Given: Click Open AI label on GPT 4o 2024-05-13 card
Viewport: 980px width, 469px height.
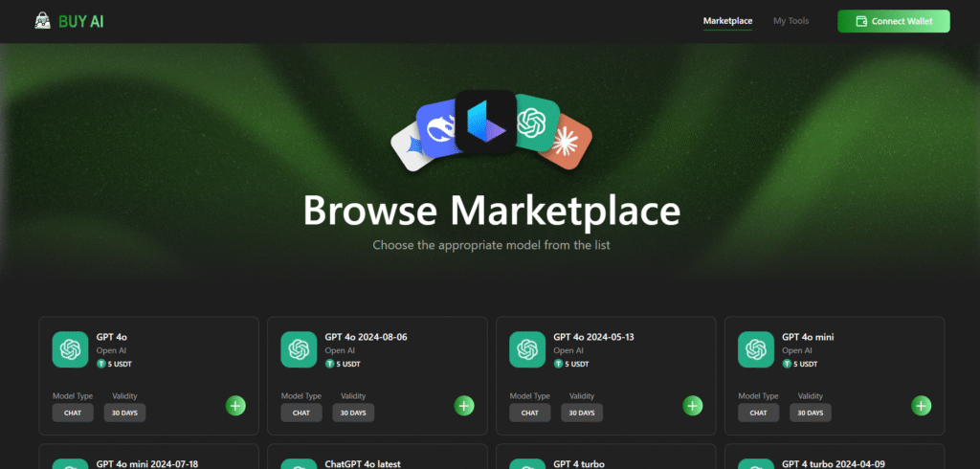Looking at the screenshot, I should (568, 351).
